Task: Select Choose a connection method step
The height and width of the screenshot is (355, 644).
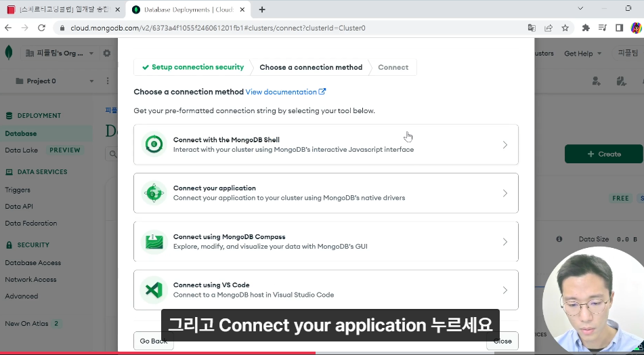Action: pyautogui.click(x=311, y=67)
